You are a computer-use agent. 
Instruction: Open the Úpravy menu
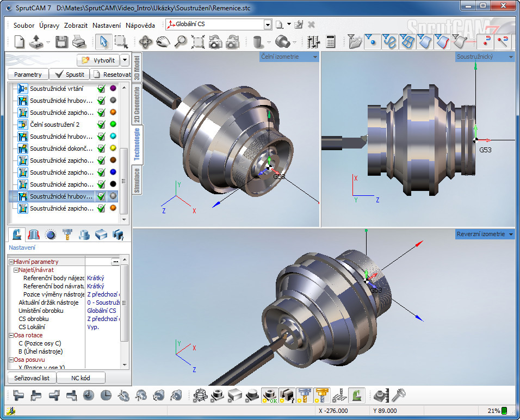(49, 25)
